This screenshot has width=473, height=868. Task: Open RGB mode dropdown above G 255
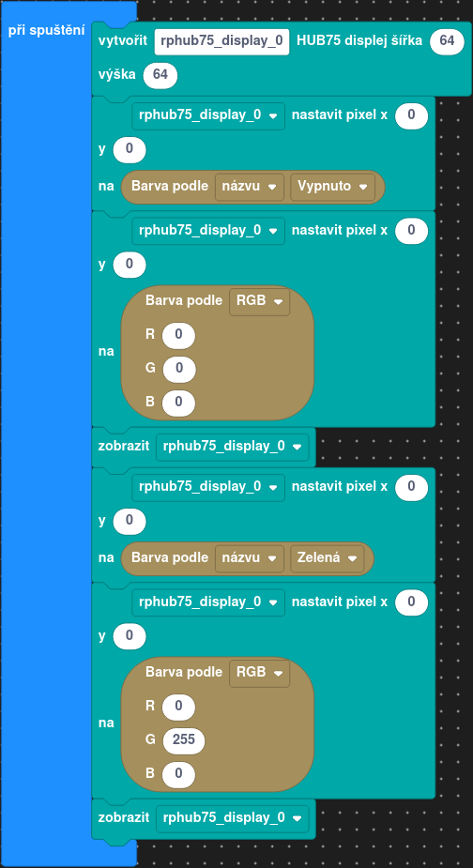pos(259,673)
